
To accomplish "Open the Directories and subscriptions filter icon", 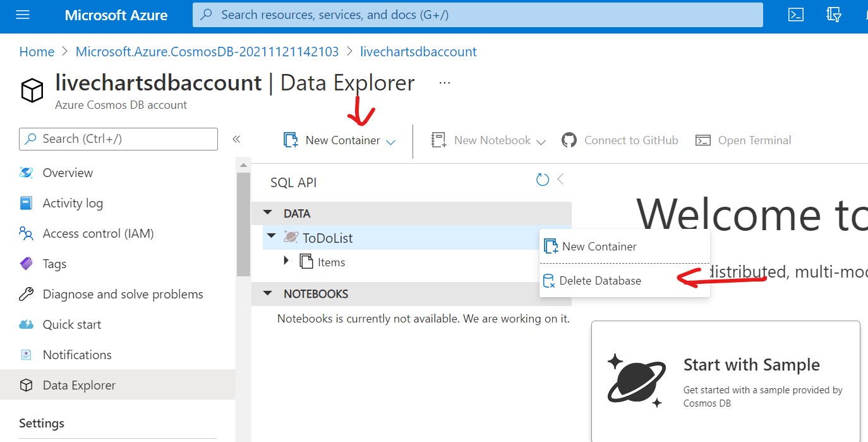I will [x=833, y=15].
